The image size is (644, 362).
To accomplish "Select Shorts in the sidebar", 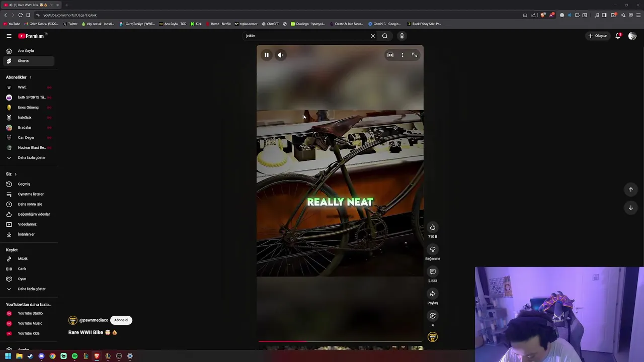I will point(28,61).
